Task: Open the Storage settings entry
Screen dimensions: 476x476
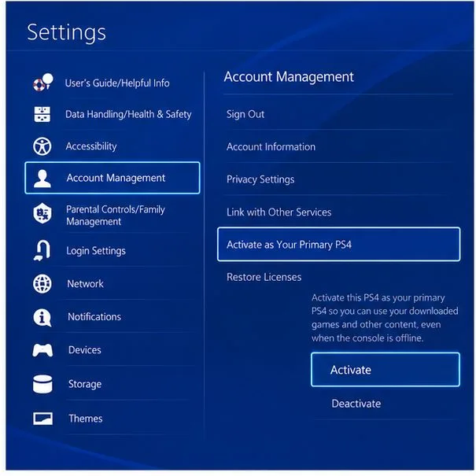Action: pos(85,384)
